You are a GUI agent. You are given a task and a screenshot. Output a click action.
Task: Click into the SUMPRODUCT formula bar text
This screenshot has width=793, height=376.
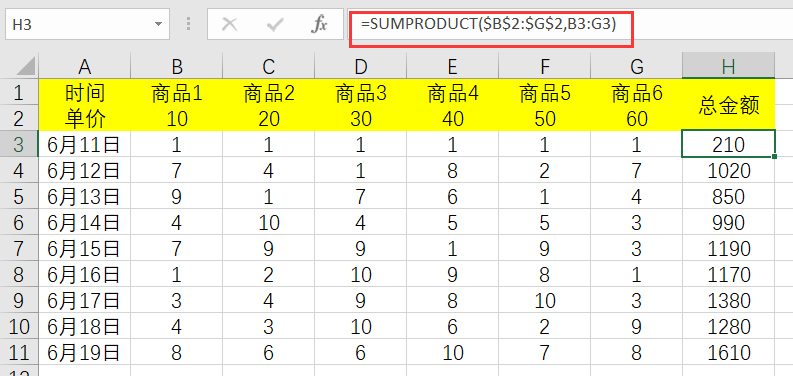pyautogui.click(x=488, y=23)
